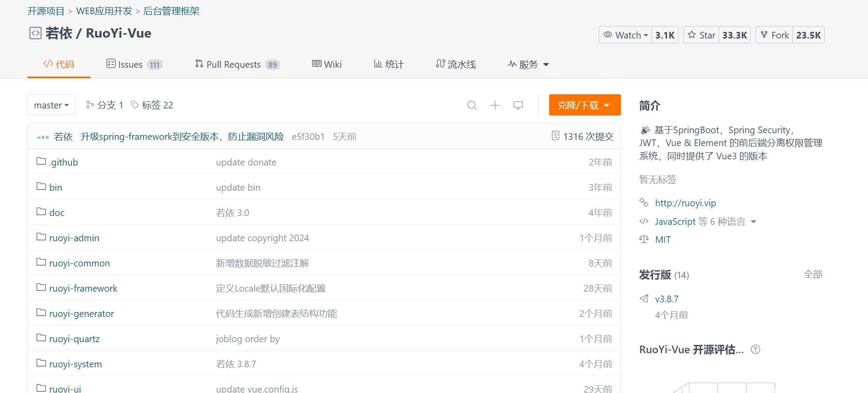Open the Web IDE monitor icon
Screen dimensions: 868x393
click(518, 105)
